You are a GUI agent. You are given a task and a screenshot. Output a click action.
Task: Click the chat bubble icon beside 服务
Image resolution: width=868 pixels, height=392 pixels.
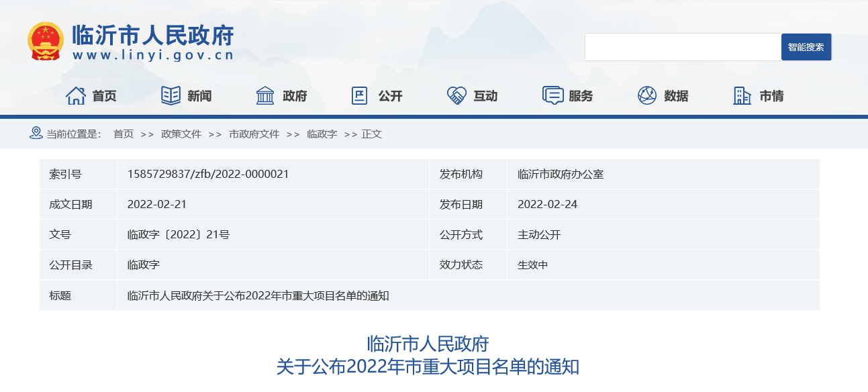tap(552, 96)
